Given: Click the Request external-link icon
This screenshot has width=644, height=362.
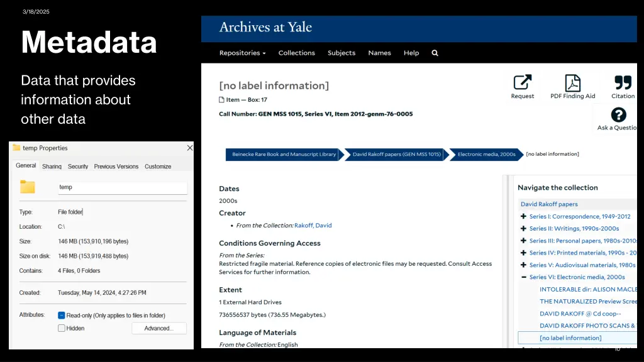Looking at the screenshot, I should (x=523, y=82).
